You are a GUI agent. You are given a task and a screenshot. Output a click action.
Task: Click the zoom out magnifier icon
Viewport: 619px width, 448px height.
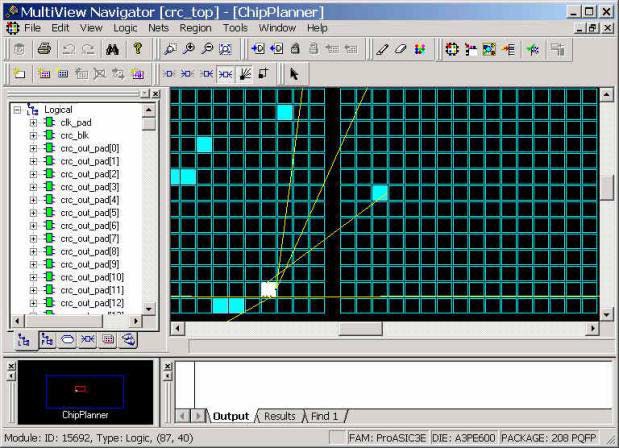coord(207,49)
